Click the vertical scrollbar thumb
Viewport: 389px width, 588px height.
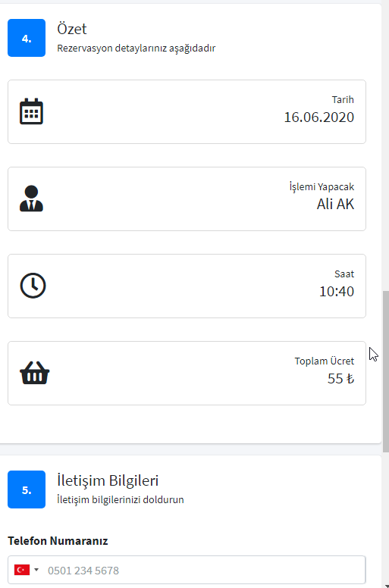[386, 371]
